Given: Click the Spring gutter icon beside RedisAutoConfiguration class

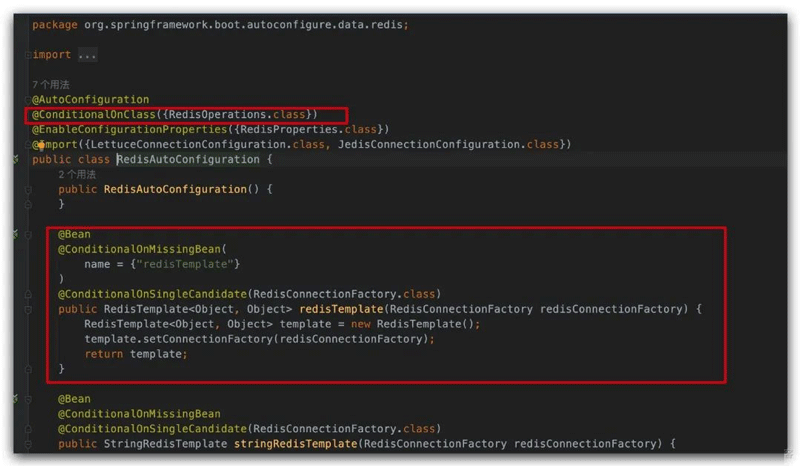Looking at the screenshot, I should tap(17, 160).
